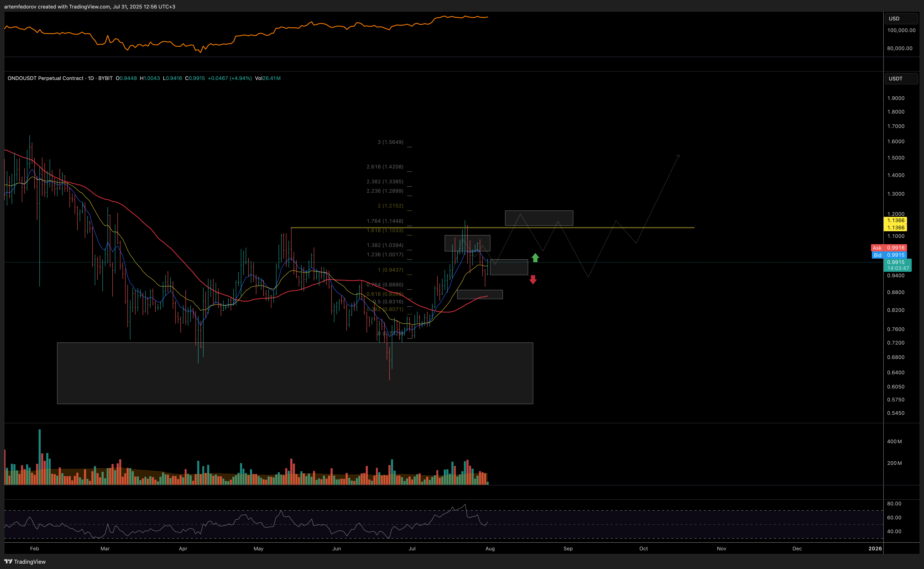
Task: Click the Dec label on time axis
Action: (x=797, y=548)
